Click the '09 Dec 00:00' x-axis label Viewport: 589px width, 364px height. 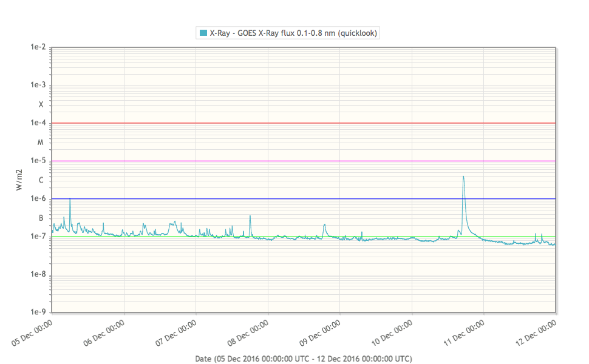click(320, 333)
